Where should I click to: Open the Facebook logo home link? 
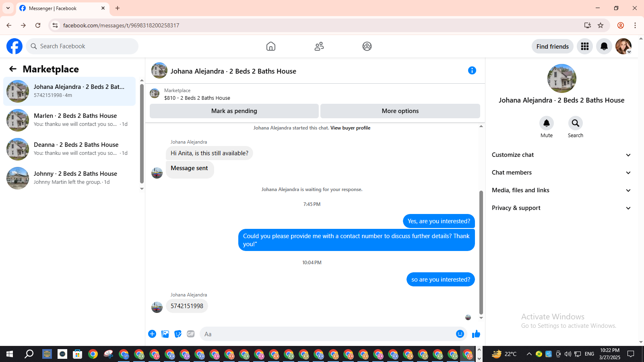tap(14, 46)
